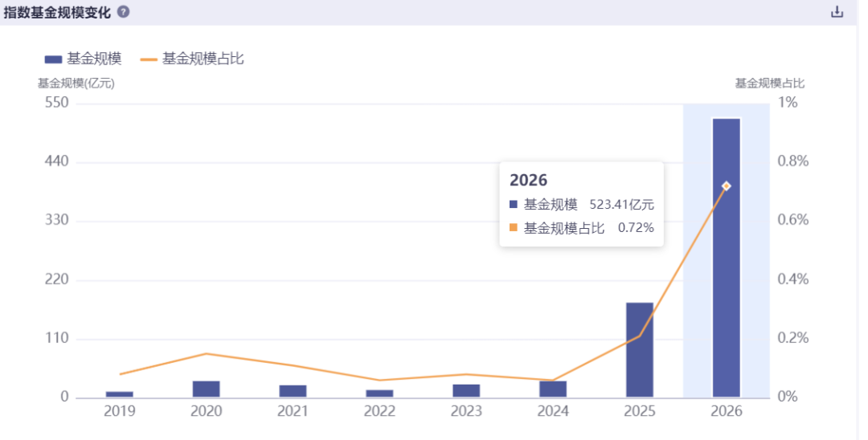Click the 2026 x-axis label
Viewport: 868px width, 440px height.
tap(727, 411)
